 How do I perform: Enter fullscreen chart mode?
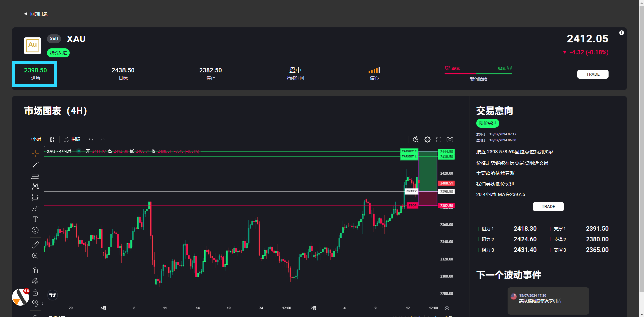[439, 139]
